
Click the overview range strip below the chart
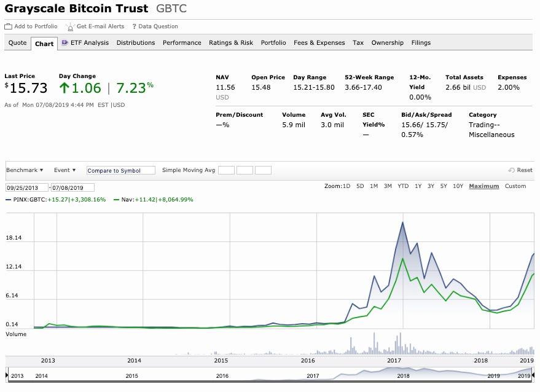(x=270, y=374)
